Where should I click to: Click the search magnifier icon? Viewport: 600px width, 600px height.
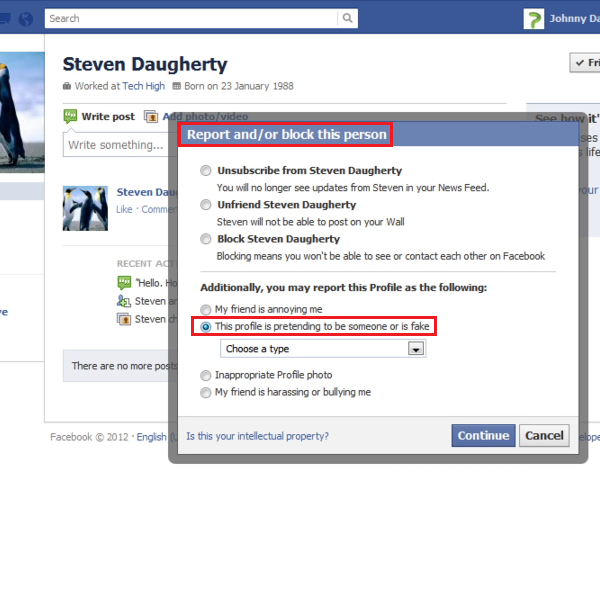[x=347, y=18]
